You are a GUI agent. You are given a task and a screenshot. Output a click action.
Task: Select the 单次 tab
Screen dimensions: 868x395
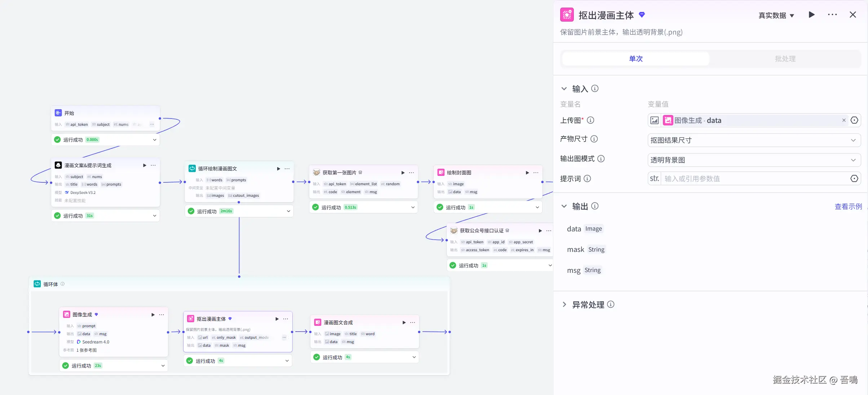[635, 59]
